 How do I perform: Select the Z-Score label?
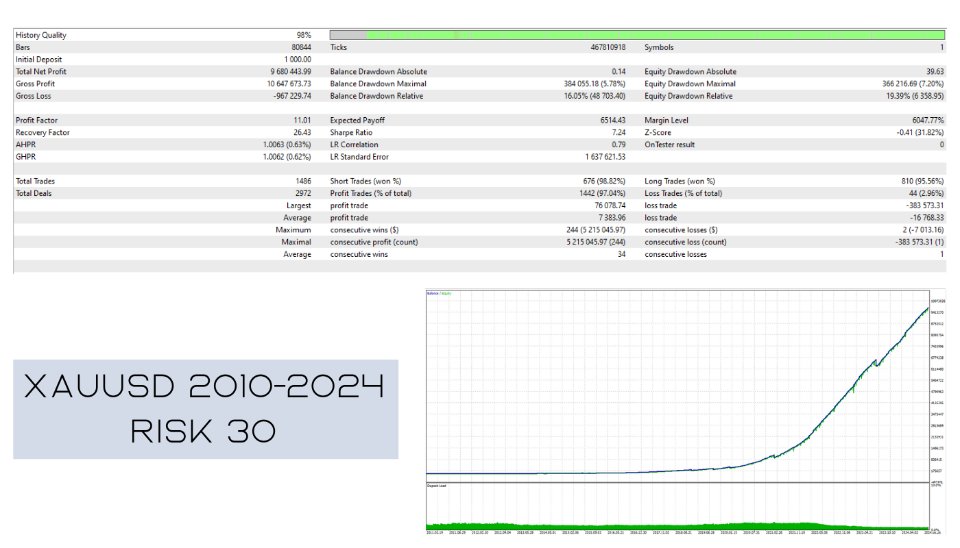point(660,132)
